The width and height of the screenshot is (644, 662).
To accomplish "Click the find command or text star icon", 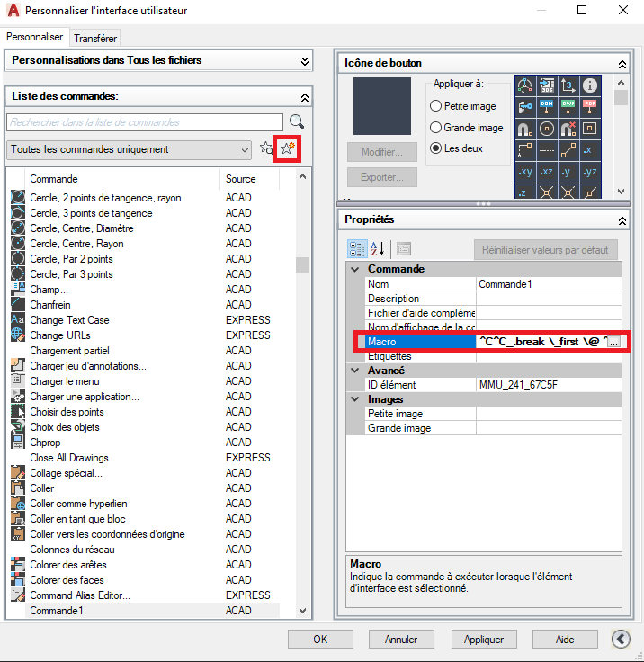I will click(266, 148).
